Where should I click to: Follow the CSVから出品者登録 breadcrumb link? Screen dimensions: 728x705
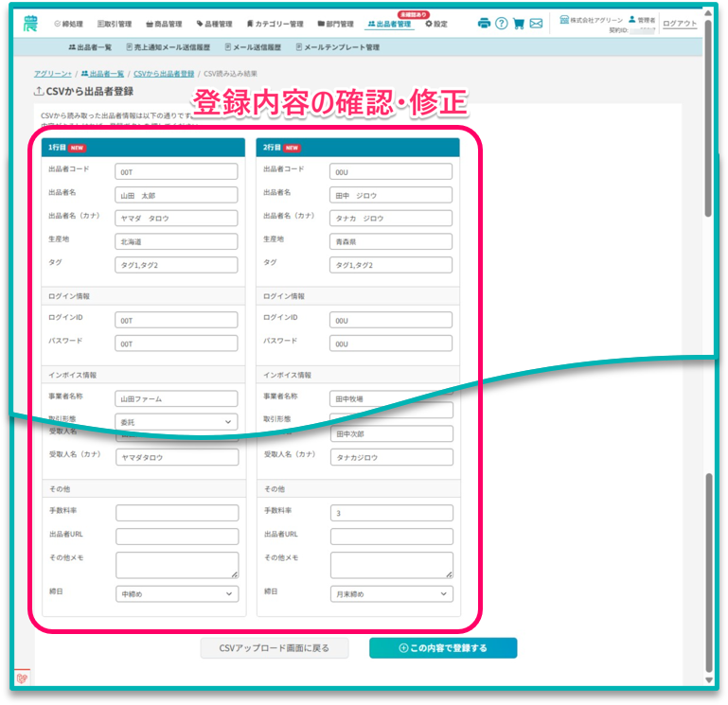click(x=164, y=74)
